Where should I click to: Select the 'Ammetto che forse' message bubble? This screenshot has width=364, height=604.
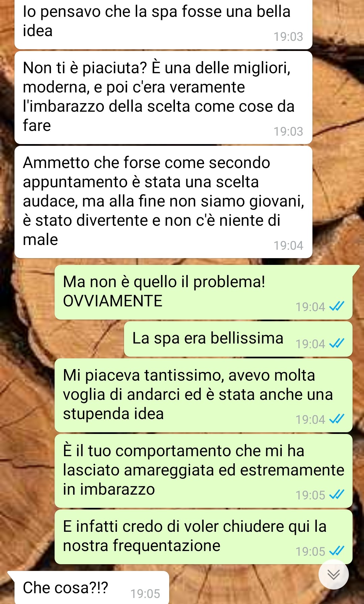click(x=163, y=202)
